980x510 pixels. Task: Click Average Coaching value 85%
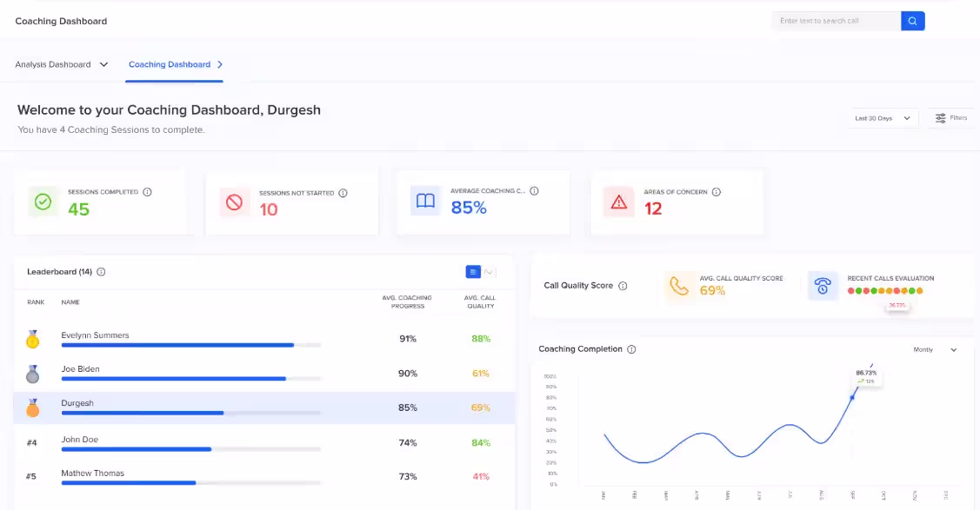(x=469, y=208)
